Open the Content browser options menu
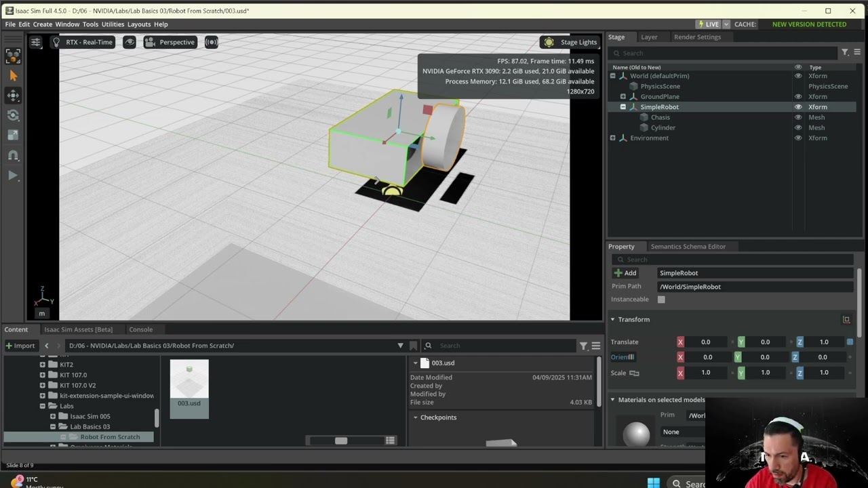Image resolution: width=868 pixels, height=488 pixels. click(x=596, y=346)
